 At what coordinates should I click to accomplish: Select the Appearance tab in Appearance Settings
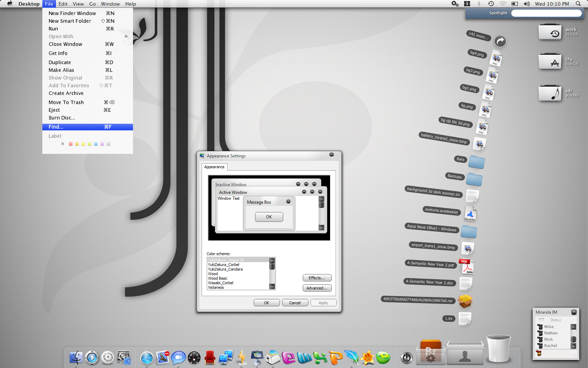click(x=215, y=167)
